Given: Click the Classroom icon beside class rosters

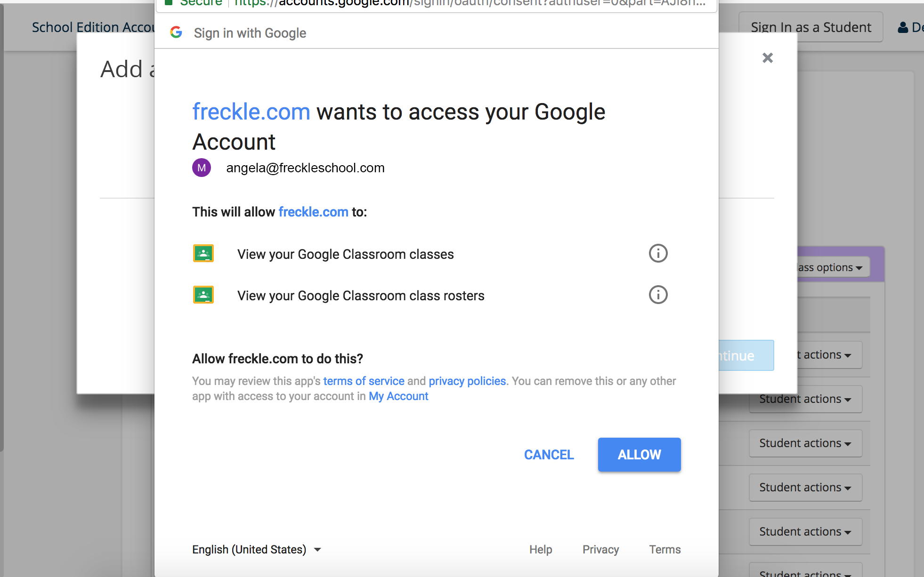Looking at the screenshot, I should [x=203, y=295].
